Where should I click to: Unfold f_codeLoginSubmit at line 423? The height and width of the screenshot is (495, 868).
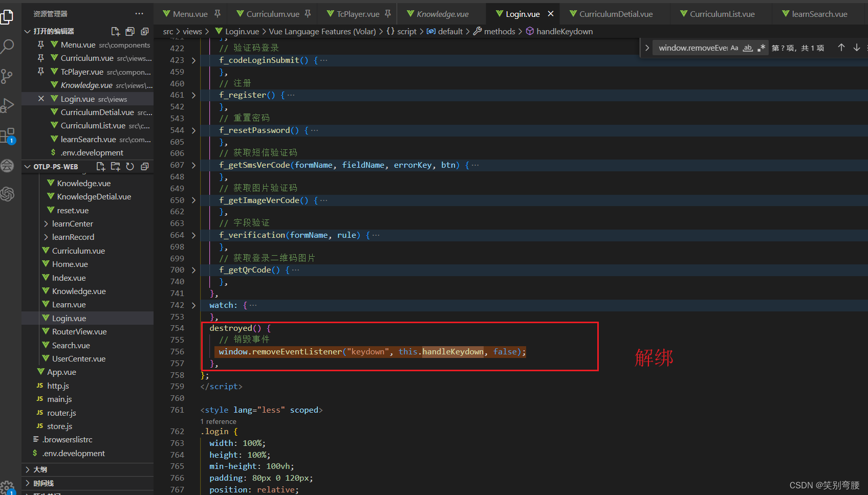[x=193, y=60]
